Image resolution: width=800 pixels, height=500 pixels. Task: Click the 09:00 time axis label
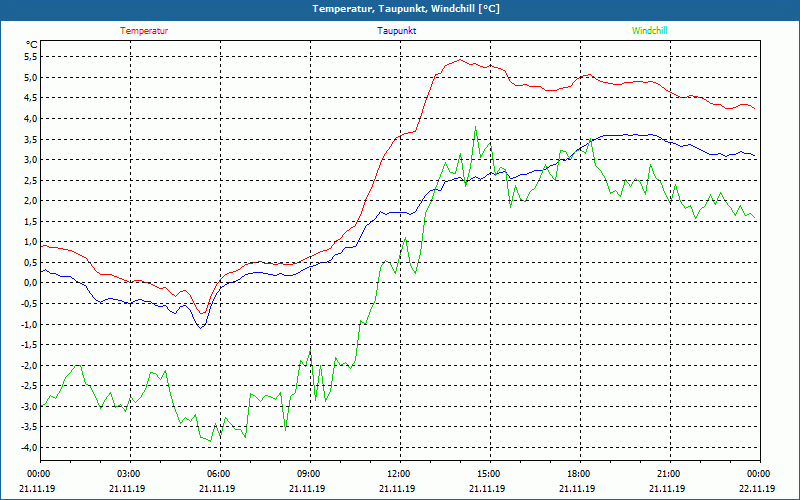[308, 474]
